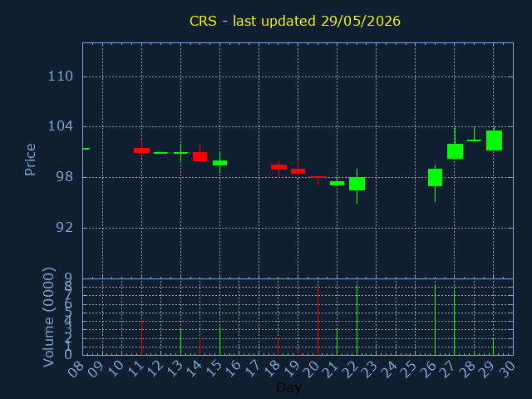Click the green volume bar on day 22
Screen dimensions: 532x399
[357, 320]
